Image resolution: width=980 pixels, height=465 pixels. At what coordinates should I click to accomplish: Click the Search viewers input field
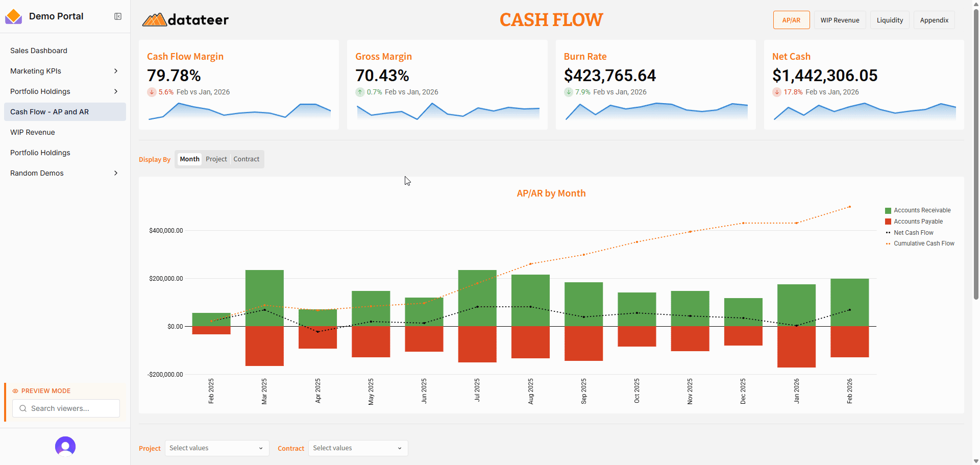(x=71, y=408)
